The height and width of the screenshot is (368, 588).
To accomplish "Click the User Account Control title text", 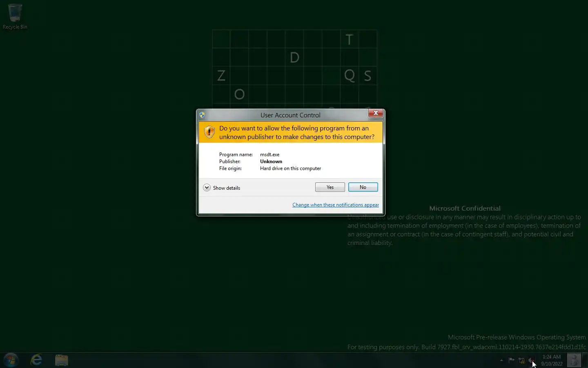I will (x=290, y=115).
